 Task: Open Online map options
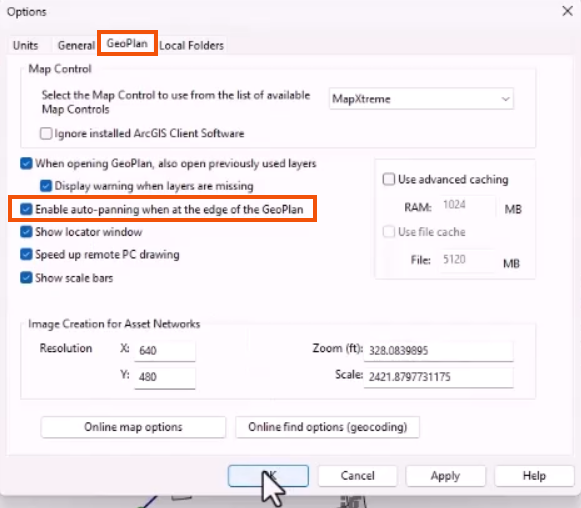pos(133,427)
